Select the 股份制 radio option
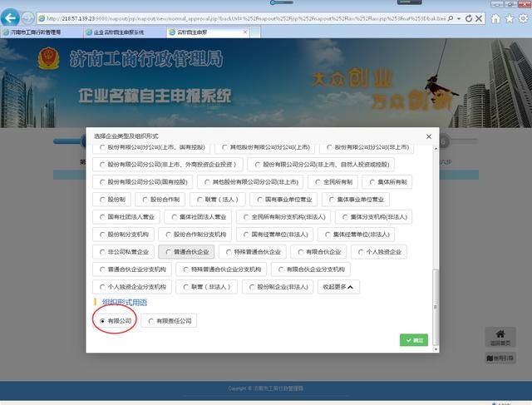The width and height of the screenshot is (532, 405). click(x=111, y=200)
